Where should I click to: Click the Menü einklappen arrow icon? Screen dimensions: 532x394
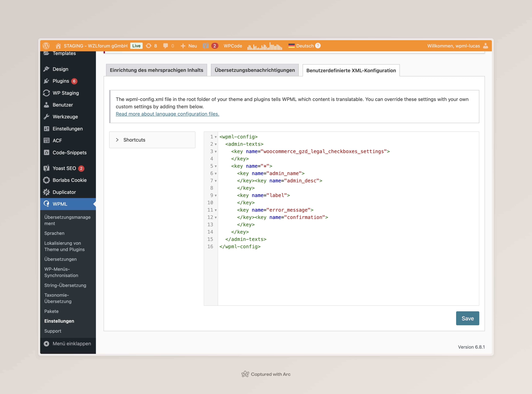tap(47, 344)
